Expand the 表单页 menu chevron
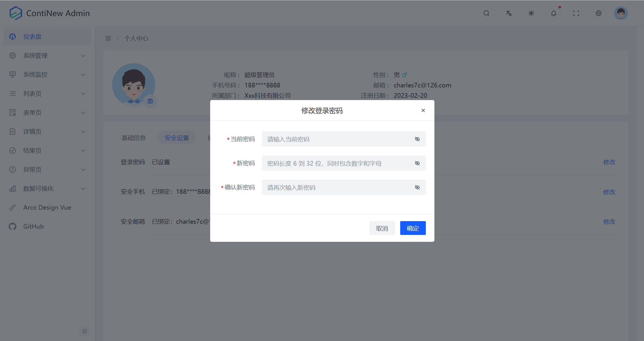 click(83, 112)
